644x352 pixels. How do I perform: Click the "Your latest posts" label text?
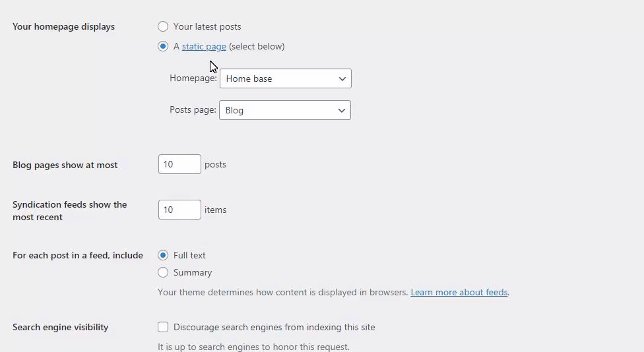[x=207, y=26]
